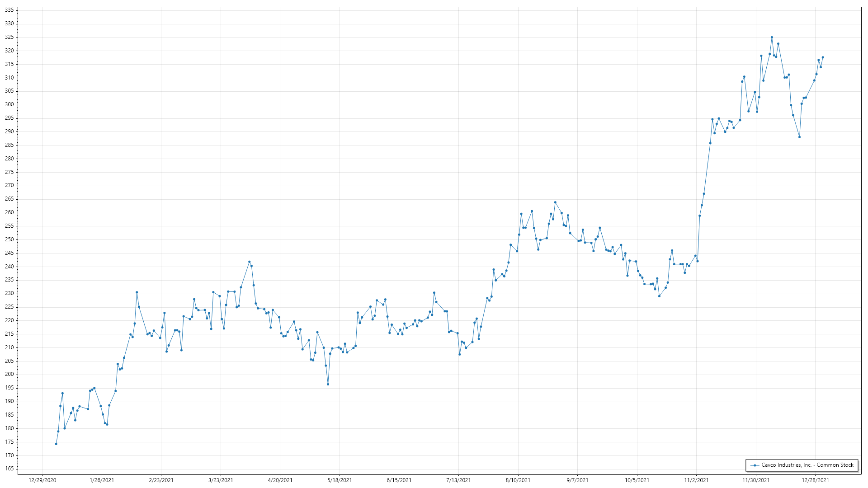This screenshot has width=868, height=488.
Task: Click the May low data point near 196
Action: click(328, 384)
